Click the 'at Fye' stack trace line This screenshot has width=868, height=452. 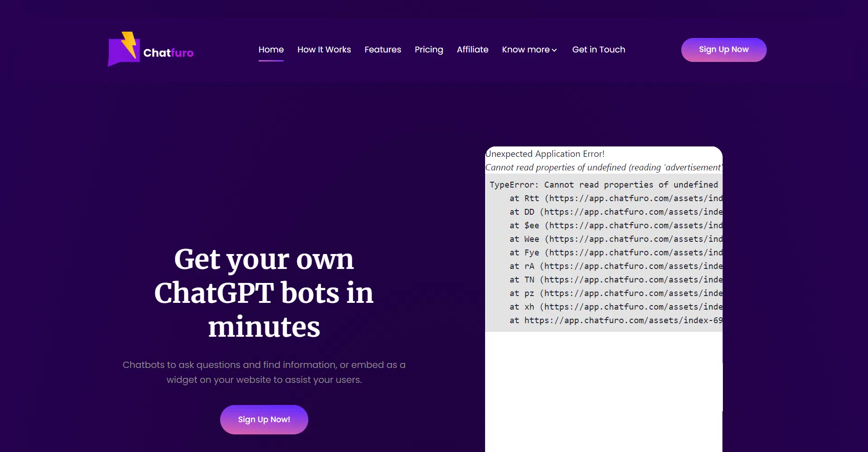[615, 253]
